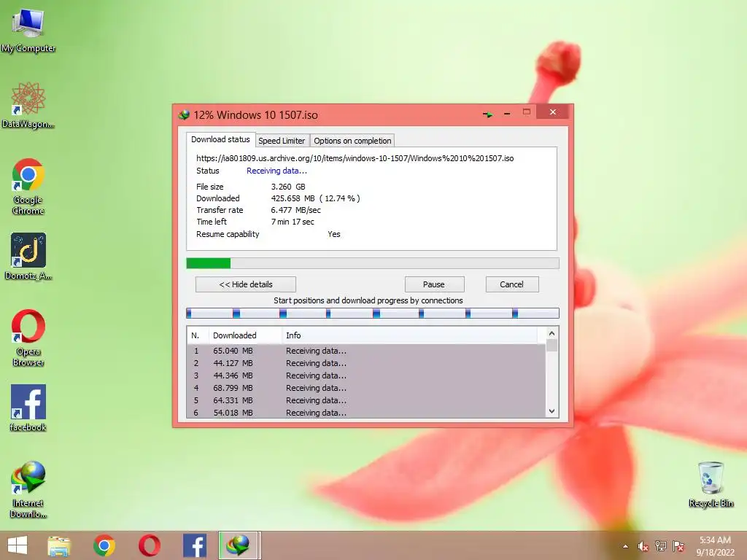Viewport: 747px width, 560px height.
Task: Select connection row with 44.127 MB
Action: [x=366, y=363]
